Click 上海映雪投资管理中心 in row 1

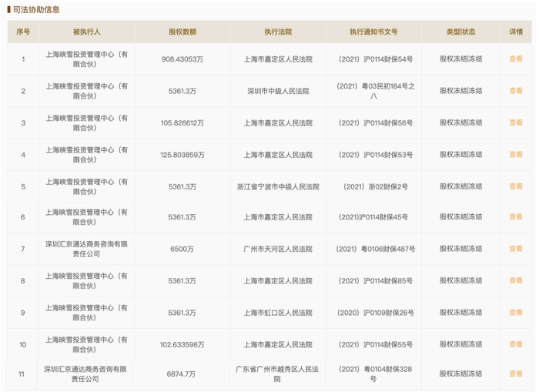coord(80,55)
